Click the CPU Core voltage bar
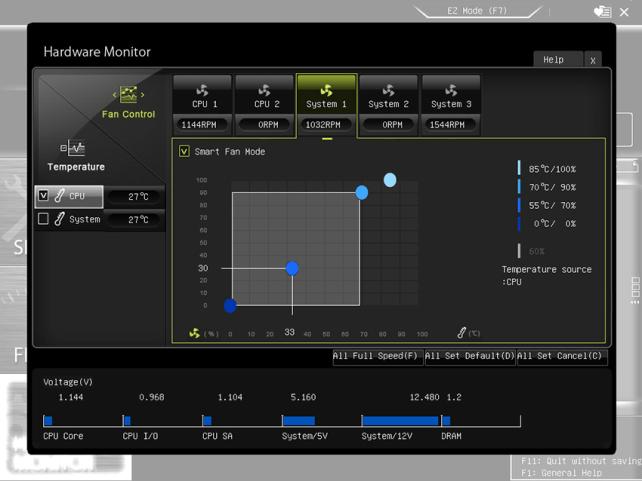The height and width of the screenshot is (481, 642). 48,420
